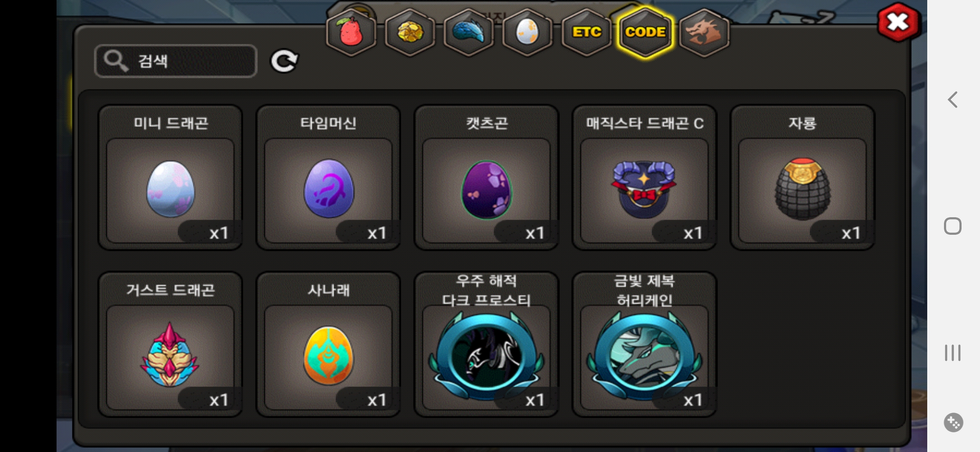Pick the 매직스타 드래곤 C egg
The width and height of the screenshot is (980, 452).
(x=645, y=177)
